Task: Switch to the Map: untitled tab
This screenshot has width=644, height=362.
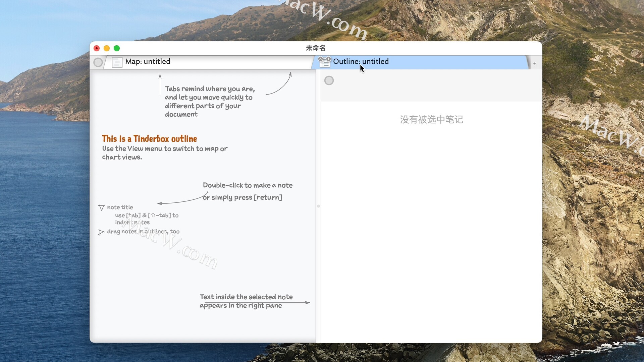Action: (x=208, y=62)
